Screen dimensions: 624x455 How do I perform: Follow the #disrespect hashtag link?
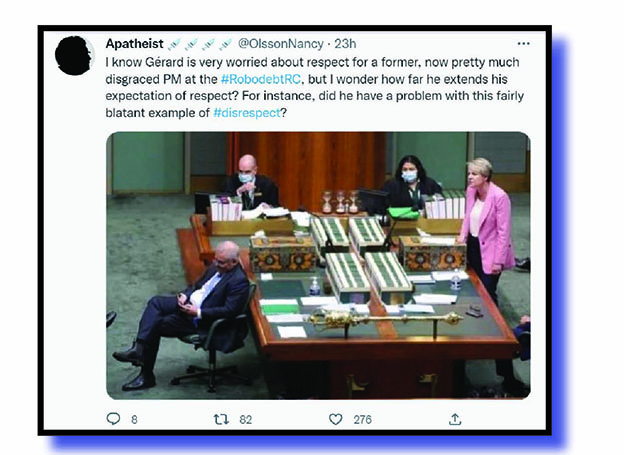tap(247, 113)
